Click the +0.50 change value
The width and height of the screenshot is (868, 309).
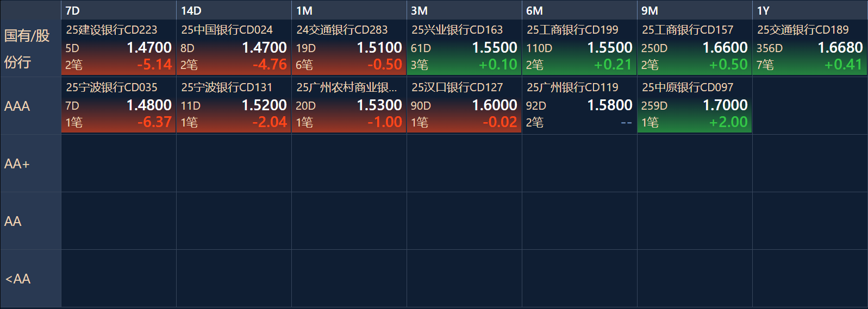coord(728,65)
